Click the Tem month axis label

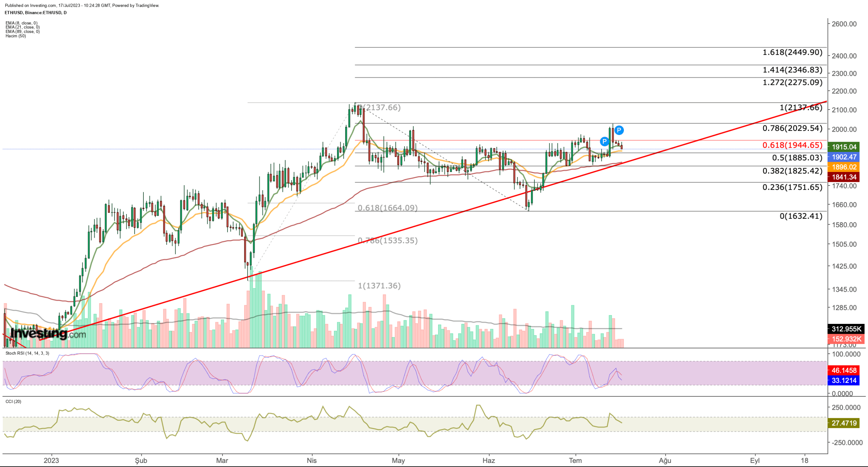point(575,461)
